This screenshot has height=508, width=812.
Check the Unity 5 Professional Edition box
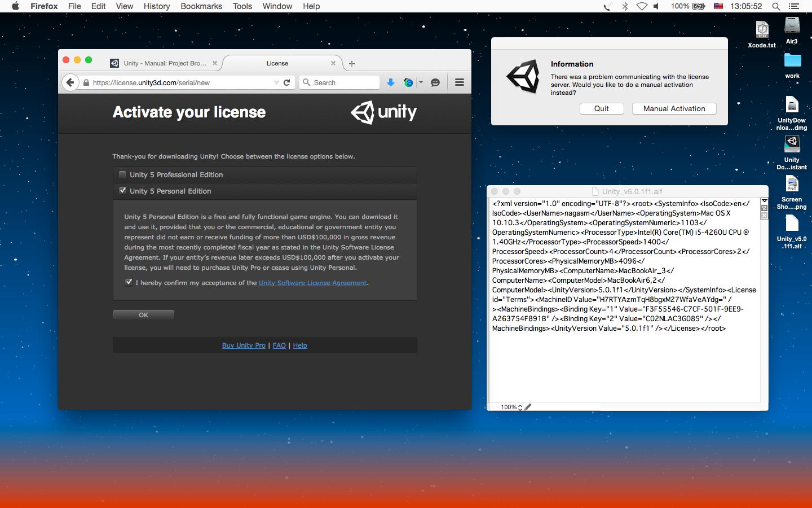[122, 174]
